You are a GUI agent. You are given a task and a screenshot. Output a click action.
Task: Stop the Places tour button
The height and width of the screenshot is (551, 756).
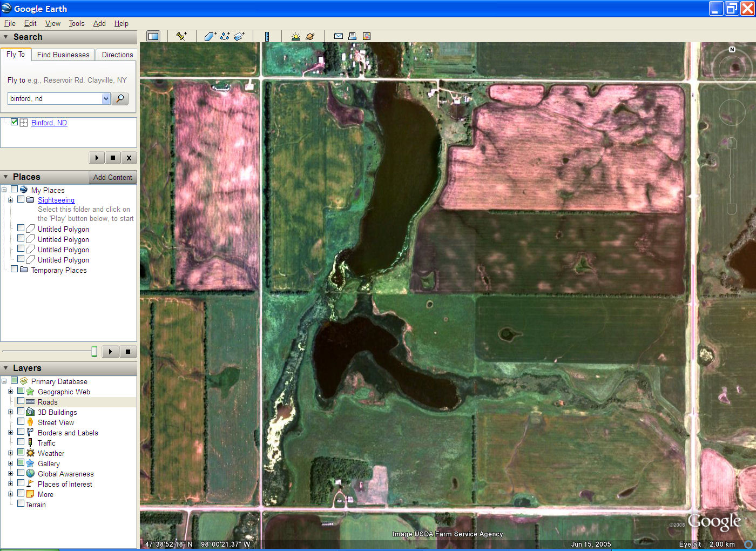tap(128, 352)
